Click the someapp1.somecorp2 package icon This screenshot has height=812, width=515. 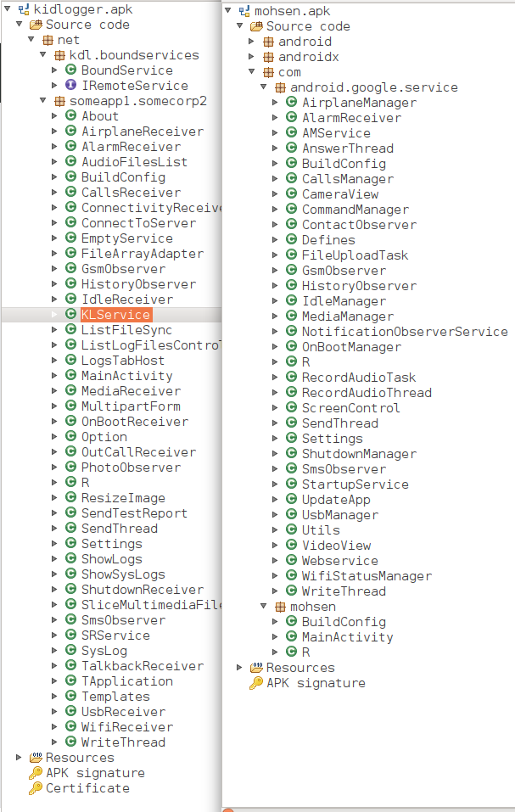click(60, 101)
